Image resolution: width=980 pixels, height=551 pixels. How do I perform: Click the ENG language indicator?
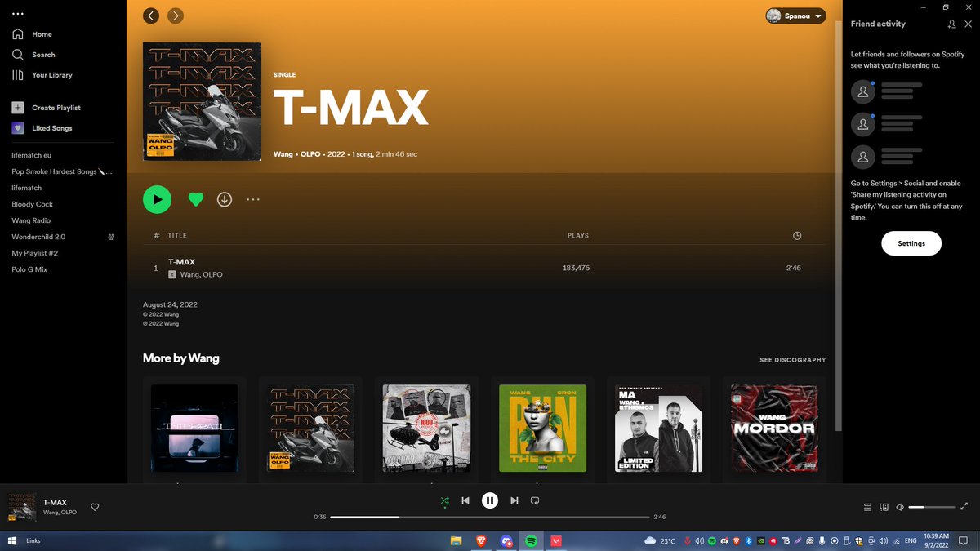click(x=911, y=540)
